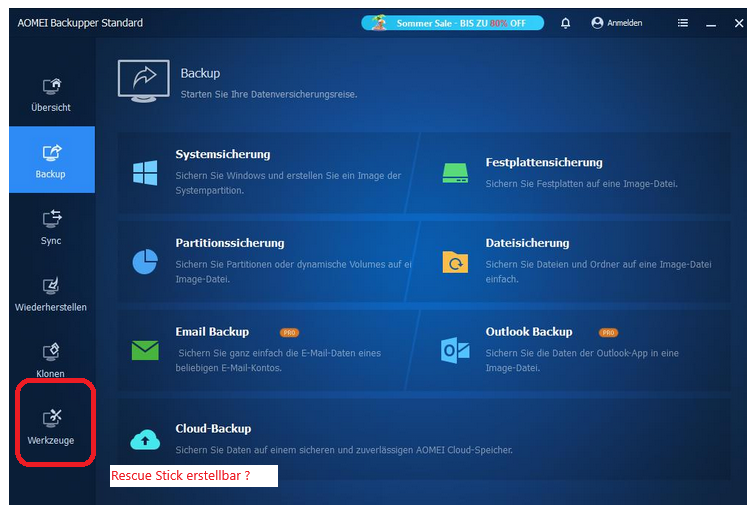Open the hamburger list menu

pos(683,23)
